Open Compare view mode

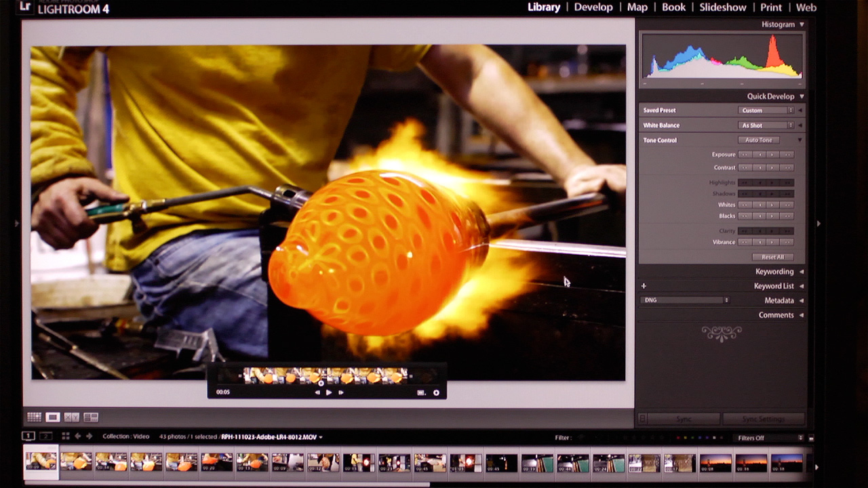(72, 417)
